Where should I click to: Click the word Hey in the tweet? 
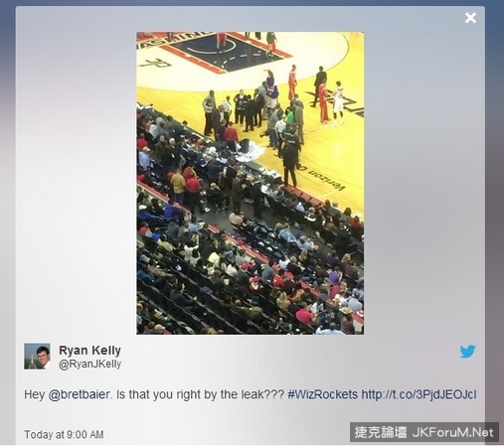[34, 394]
